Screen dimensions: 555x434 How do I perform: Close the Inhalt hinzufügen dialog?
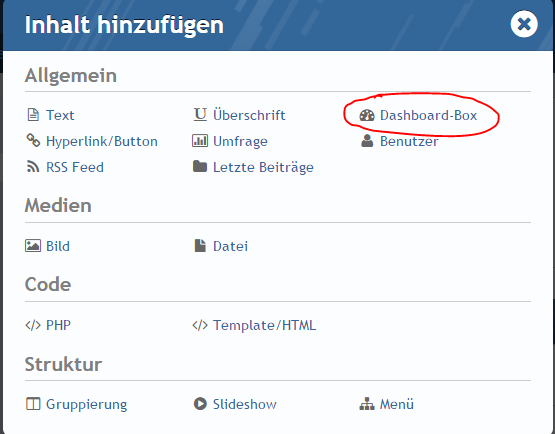click(524, 24)
